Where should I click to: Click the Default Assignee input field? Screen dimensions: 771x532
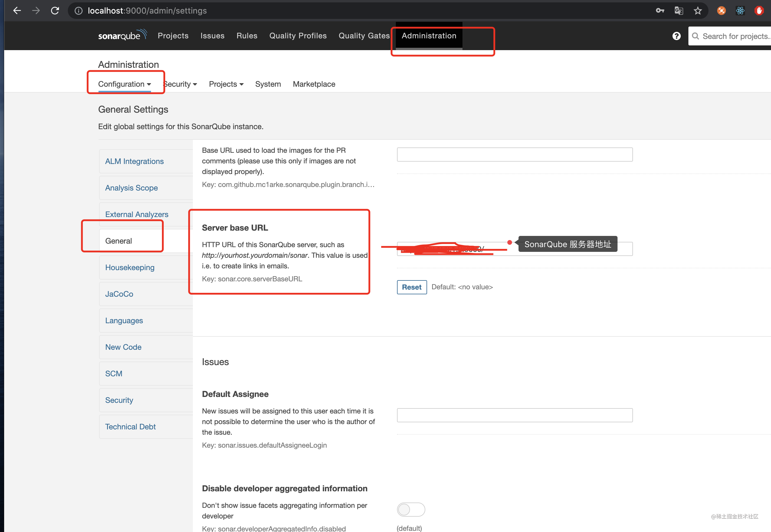pos(514,415)
